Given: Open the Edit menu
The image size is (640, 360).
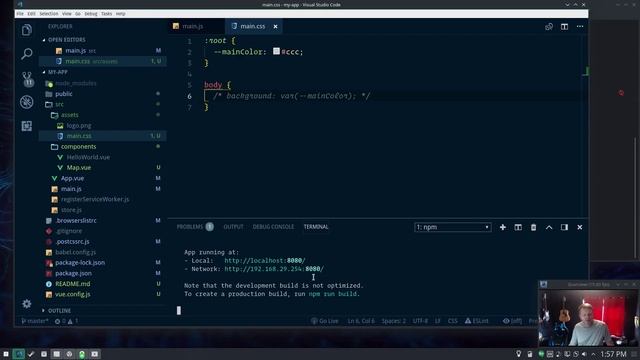Looking at the screenshot, I should [x=31, y=14].
